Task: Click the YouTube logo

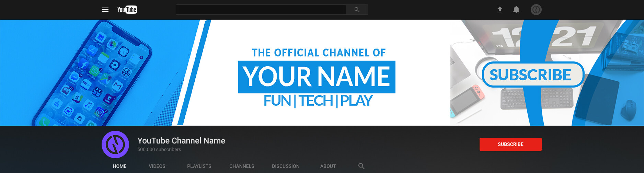Action: click(127, 10)
